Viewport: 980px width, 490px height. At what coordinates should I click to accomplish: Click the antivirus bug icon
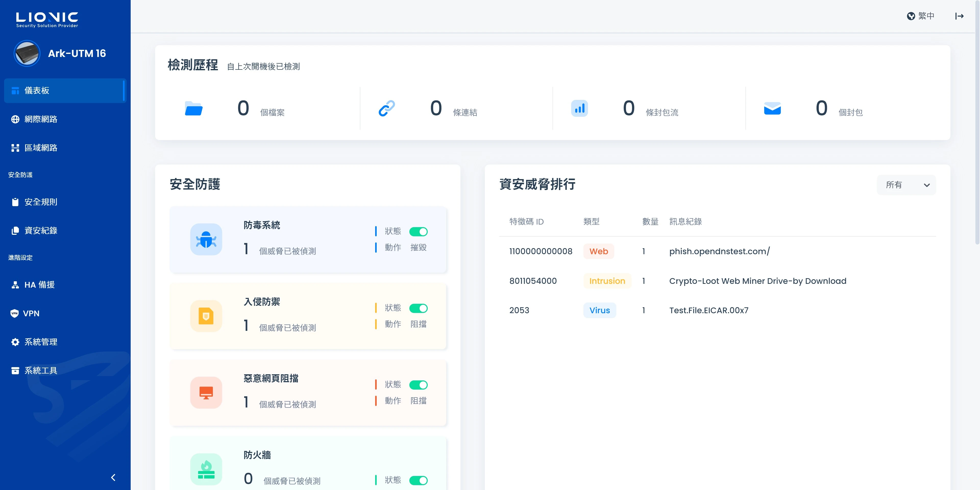click(x=206, y=239)
